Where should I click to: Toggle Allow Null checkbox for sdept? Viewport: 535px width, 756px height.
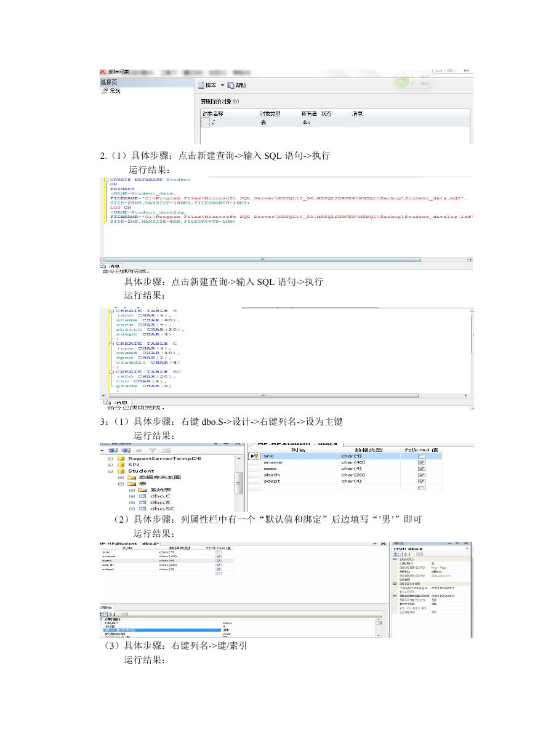[422, 481]
